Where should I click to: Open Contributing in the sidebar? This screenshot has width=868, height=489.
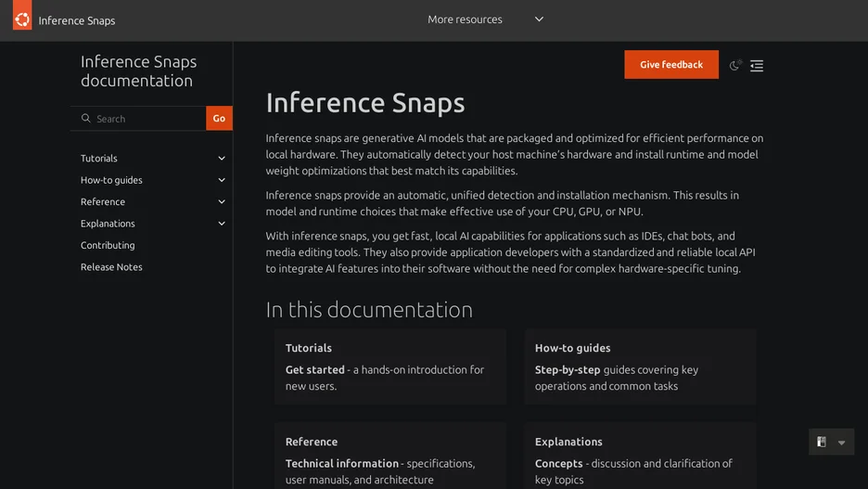coord(108,245)
